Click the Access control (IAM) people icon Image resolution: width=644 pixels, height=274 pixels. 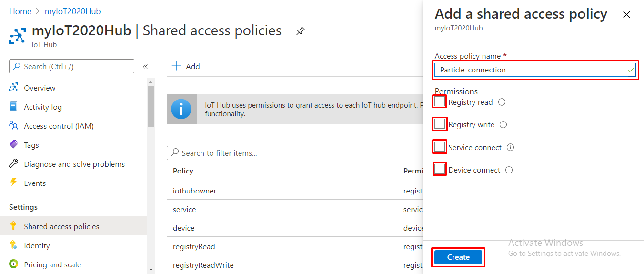click(14, 126)
